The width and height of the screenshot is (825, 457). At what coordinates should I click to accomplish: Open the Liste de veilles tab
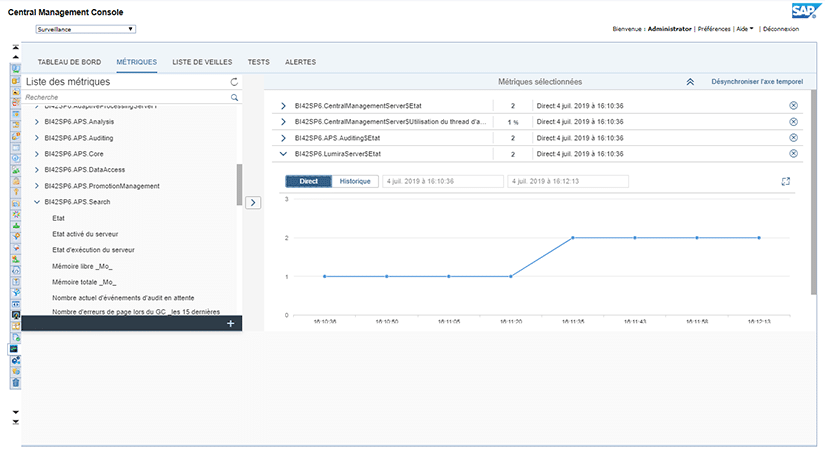(202, 62)
